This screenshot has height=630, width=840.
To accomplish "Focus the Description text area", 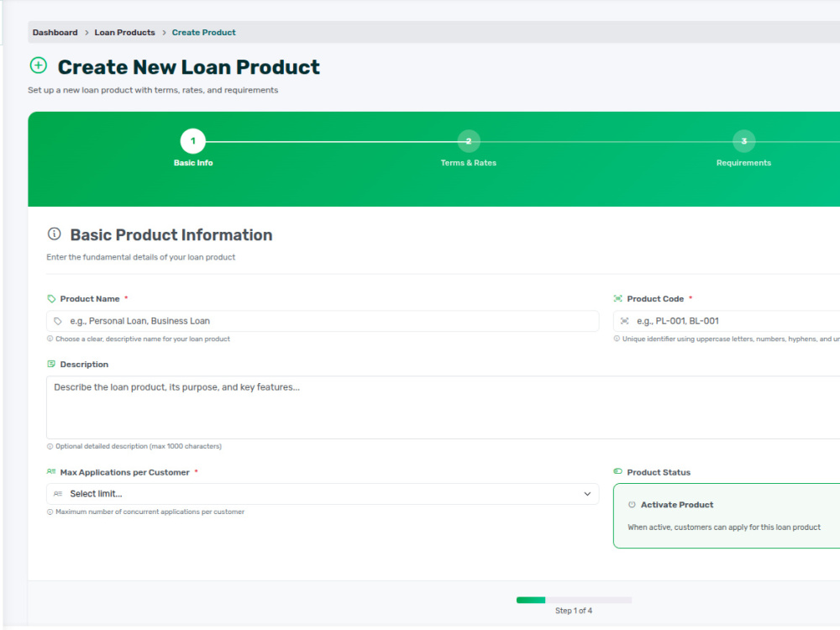I will tap(443, 407).
